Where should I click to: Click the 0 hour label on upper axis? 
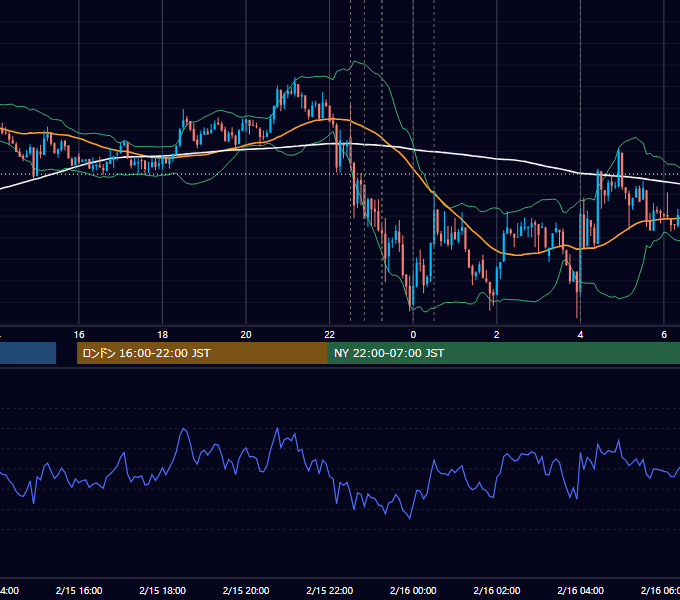point(413,335)
